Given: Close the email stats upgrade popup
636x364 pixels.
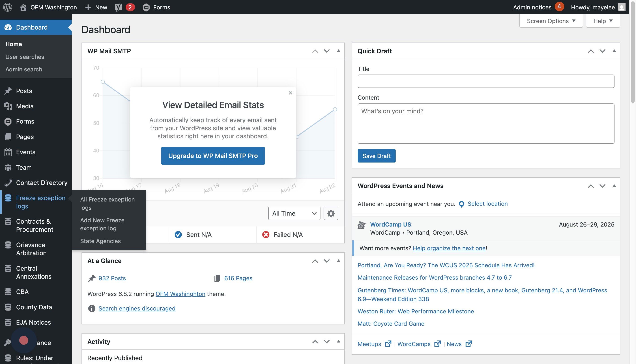Looking at the screenshot, I should point(290,93).
